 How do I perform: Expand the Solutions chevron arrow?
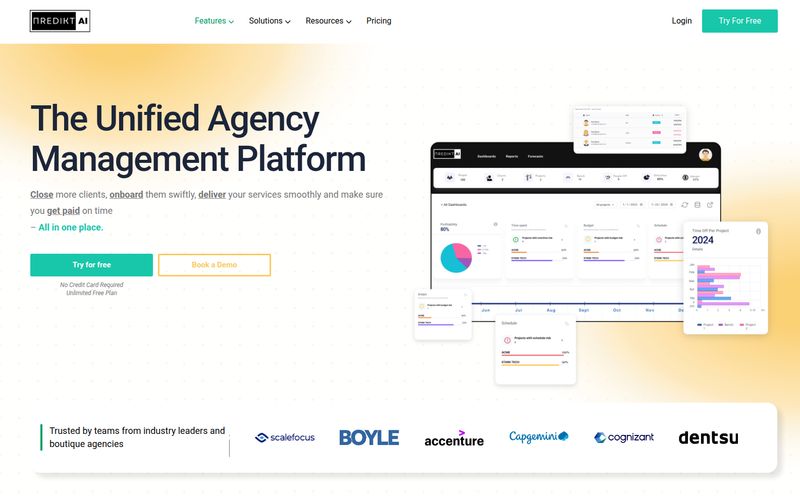pos(288,21)
